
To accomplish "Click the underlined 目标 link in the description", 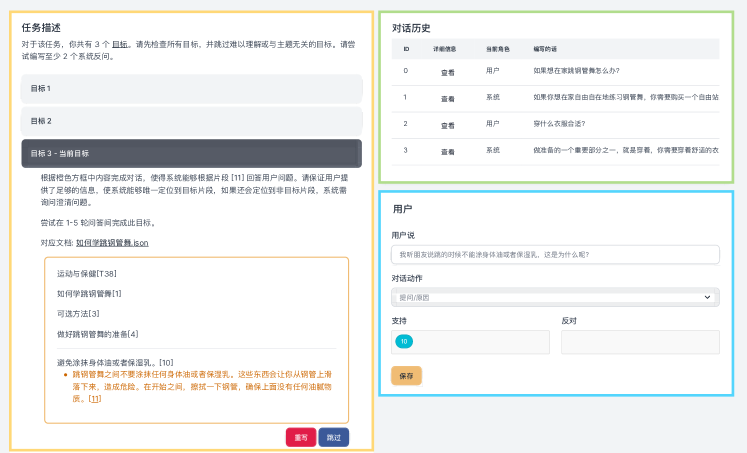I will click(x=119, y=44).
